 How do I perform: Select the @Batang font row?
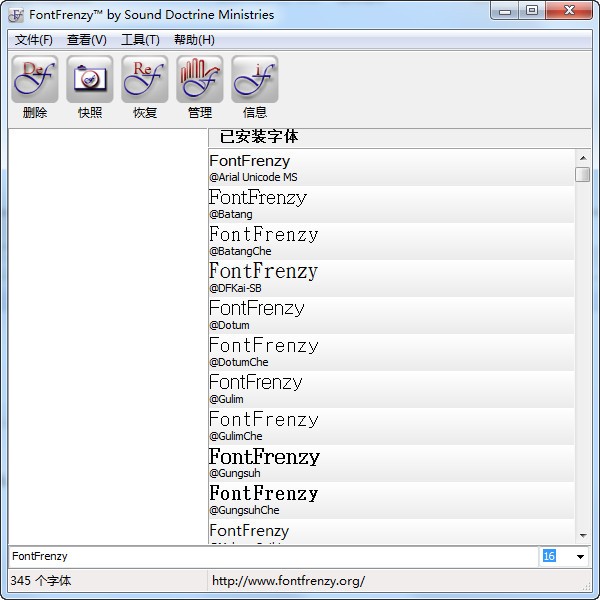[x=391, y=205]
